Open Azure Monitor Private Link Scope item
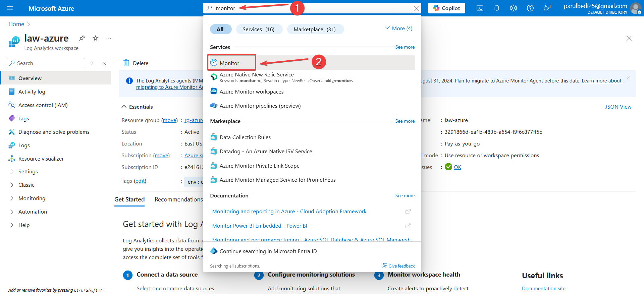644x294 pixels. click(312, 166)
